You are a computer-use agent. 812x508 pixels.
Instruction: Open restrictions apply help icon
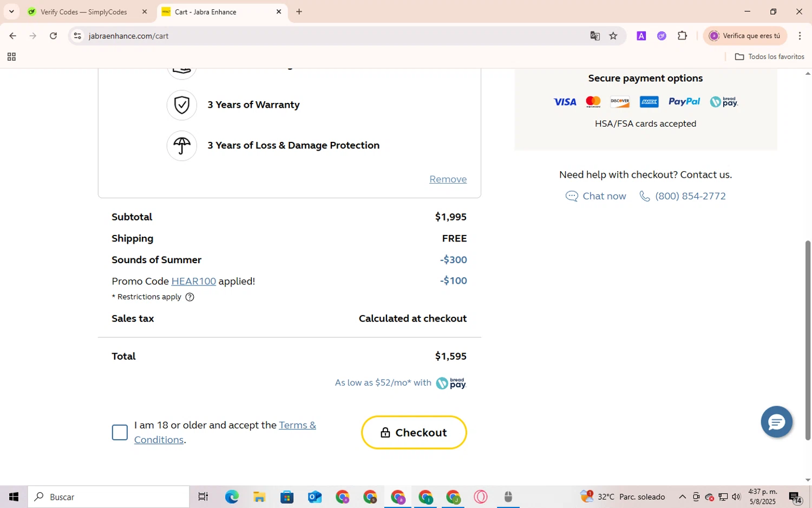point(189,297)
